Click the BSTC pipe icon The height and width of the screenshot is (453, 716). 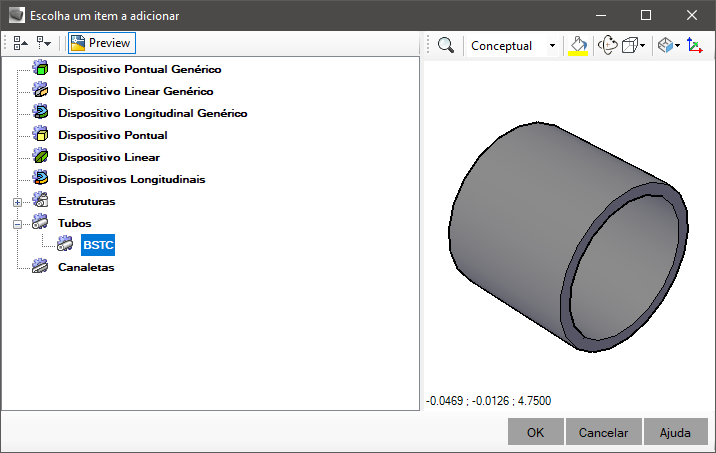coord(65,244)
